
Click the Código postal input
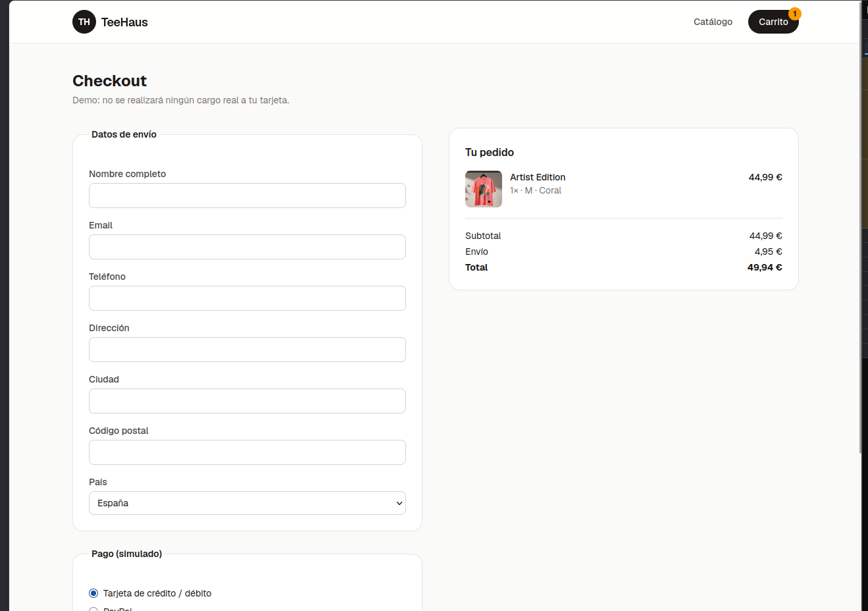(247, 452)
